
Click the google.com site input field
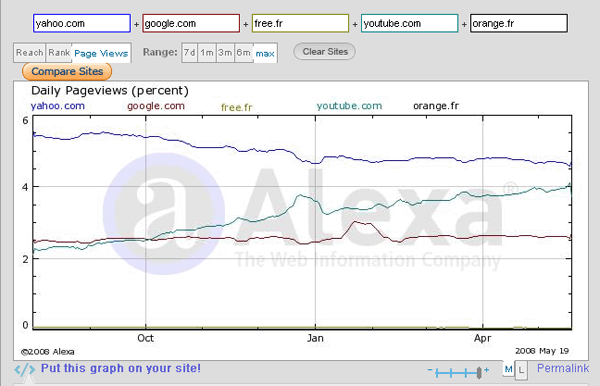pyautogui.click(x=191, y=23)
